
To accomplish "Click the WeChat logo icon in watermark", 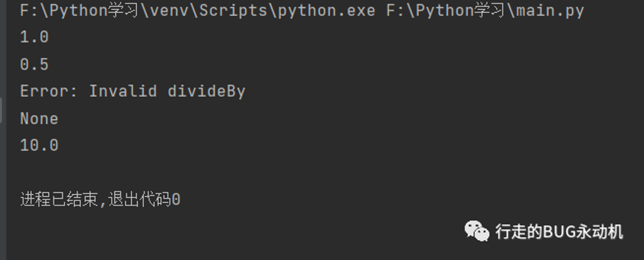I will [477, 231].
